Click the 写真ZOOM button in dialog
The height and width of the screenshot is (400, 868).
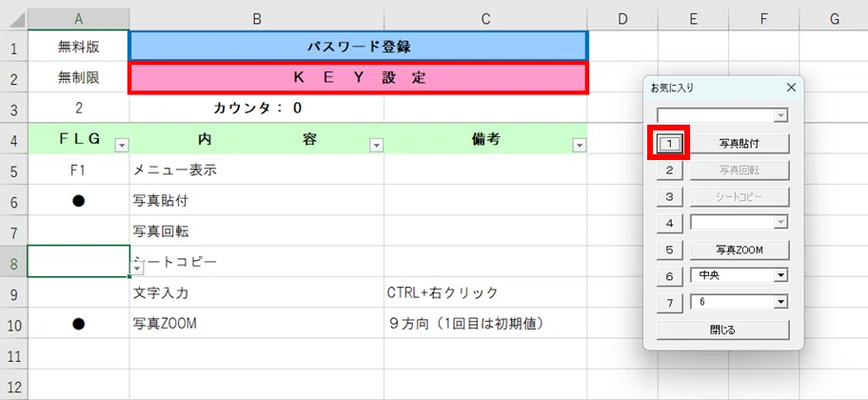click(x=739, y=250)
